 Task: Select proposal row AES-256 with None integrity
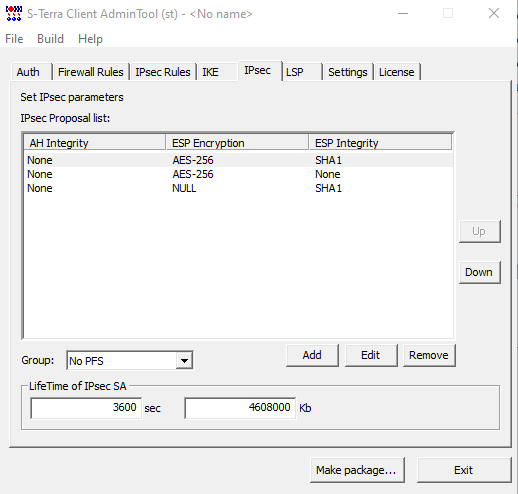(238, 174)
